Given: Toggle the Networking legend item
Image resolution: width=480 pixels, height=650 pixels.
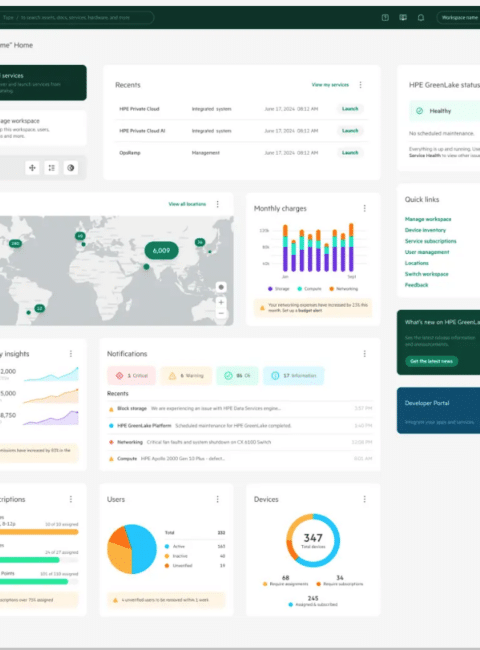Looking at the screenshot, I should tap(343, 289).
